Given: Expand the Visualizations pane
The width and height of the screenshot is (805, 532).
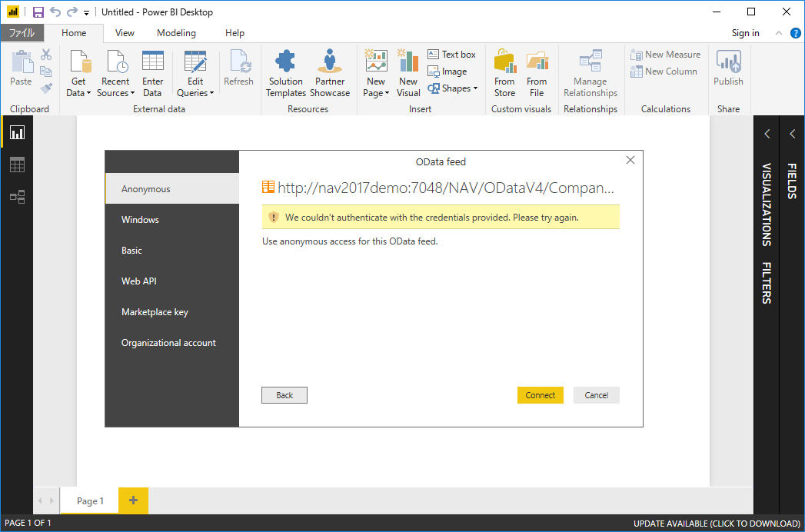Looking at the screenshot, I should 767,134.
